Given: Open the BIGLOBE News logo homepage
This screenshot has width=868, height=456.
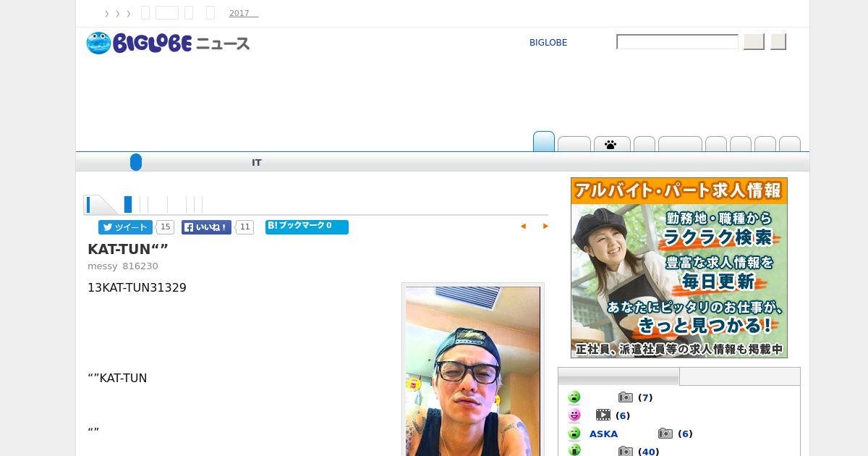Looking at the screenshot, I should 168,43.
